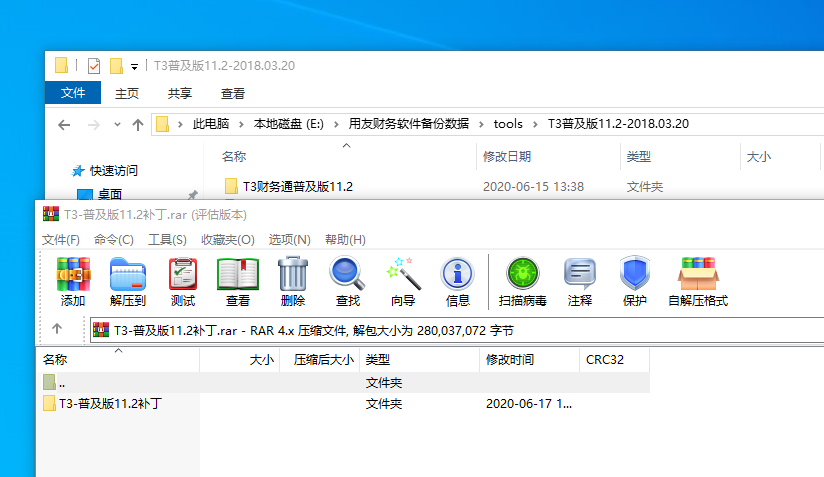Click the 2020-06-15 13:38 date cell

pos(533,186)
